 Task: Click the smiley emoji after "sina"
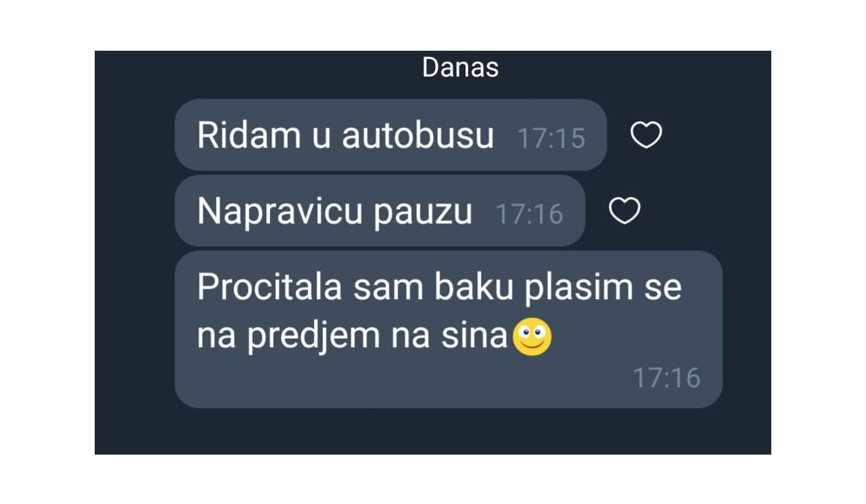pyautogui.click(x=532, y=338)
